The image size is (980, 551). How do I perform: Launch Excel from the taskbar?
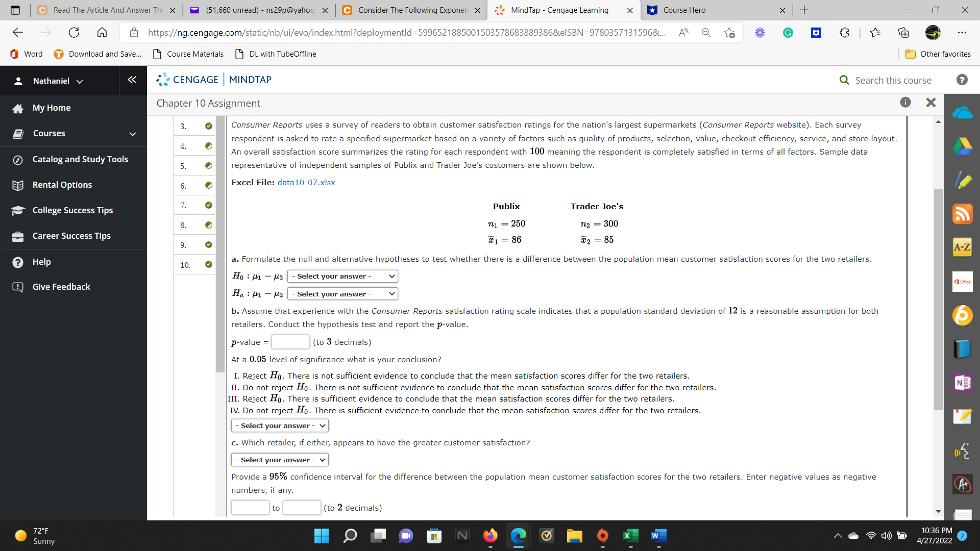click(x=631, y=536)
